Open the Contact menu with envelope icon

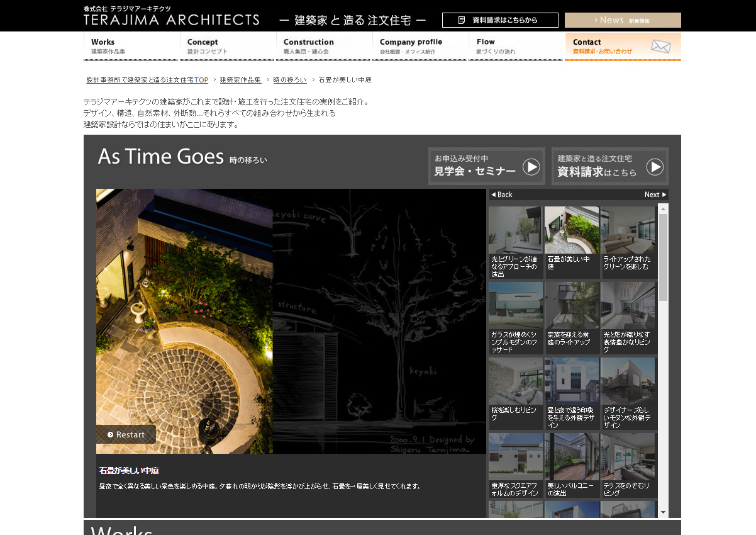tap(623, 47)
